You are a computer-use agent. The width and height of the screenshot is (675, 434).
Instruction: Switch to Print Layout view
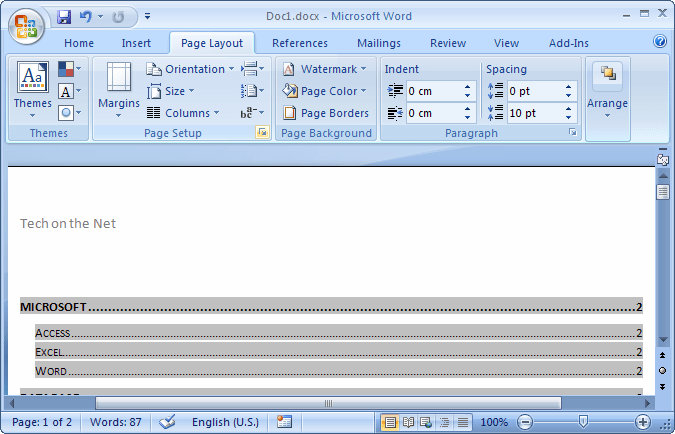[390, 422]
